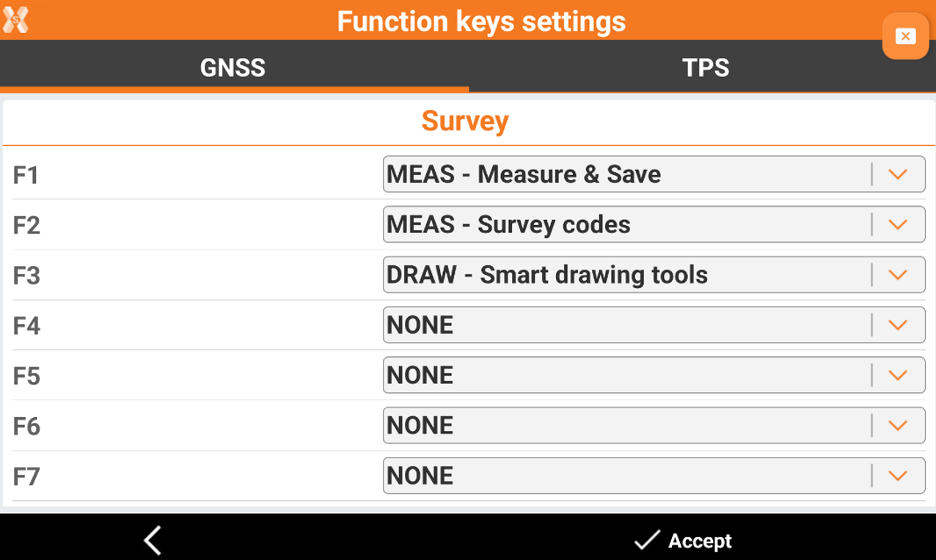Select the MEAS - Measure & Save field

(624, 174)
